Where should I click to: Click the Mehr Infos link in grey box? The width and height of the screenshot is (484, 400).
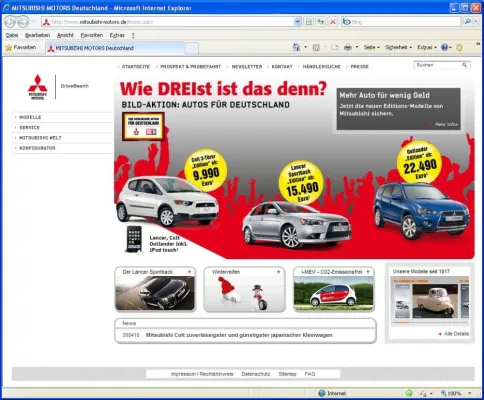[x=446, y=124]
